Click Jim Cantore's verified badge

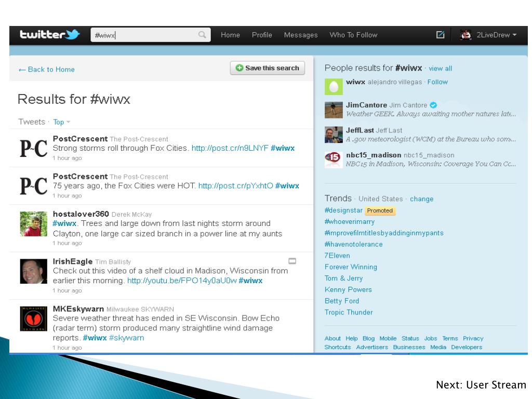click(x=433, y=105)
